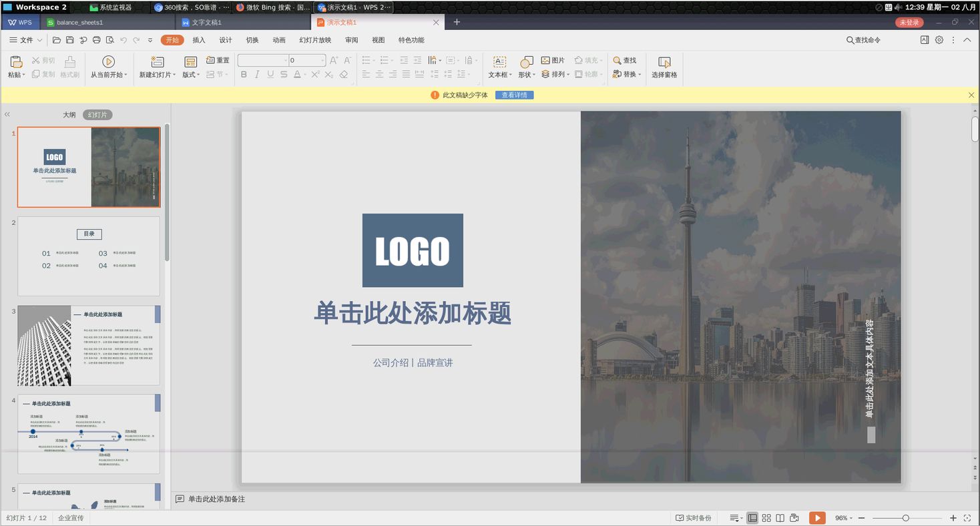This screenshot has height=526, width=980.
Task: Toggle underline formatting
Action: point(270,74)
